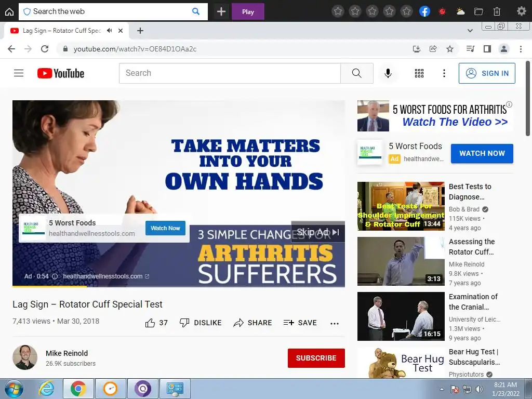Screen dimensions: 532x399
Task: Bookmark this page with the star
Action: (x=450, y=49)
